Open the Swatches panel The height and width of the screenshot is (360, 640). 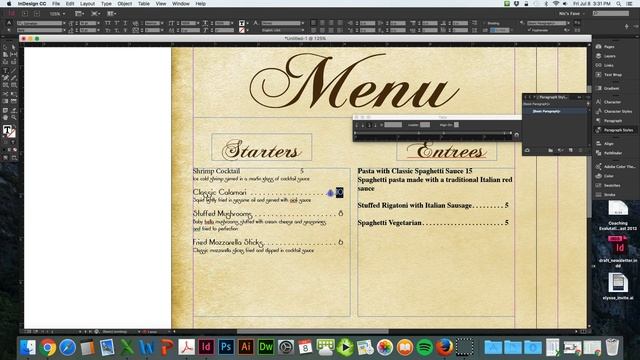pos(608,185)
